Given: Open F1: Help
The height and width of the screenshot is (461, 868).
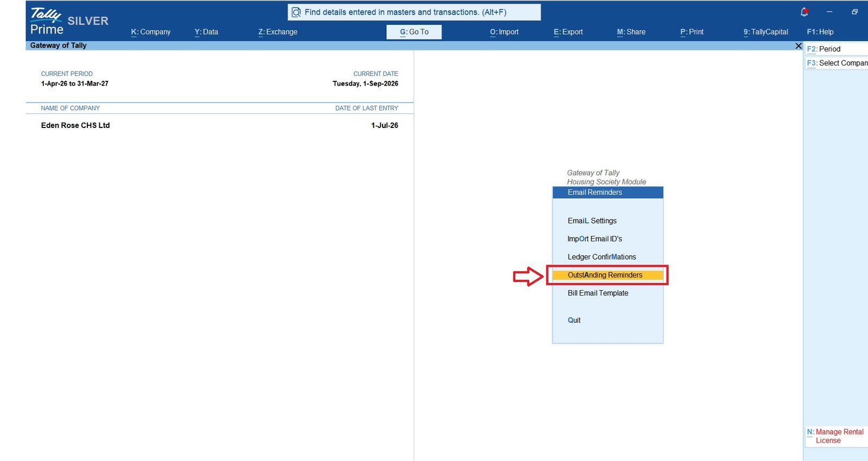Looking at the screenshot, I should [x=820, y=32].
